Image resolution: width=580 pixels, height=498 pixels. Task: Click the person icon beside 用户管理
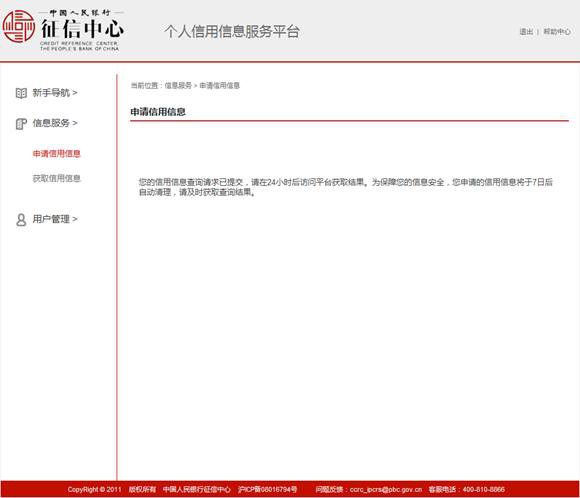tap(21, 219)
